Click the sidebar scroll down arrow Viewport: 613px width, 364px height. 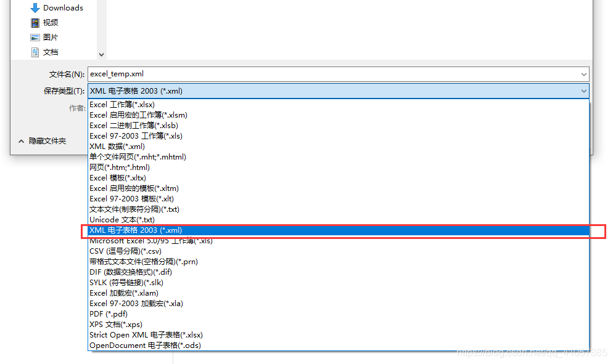(x=102, y=55)
